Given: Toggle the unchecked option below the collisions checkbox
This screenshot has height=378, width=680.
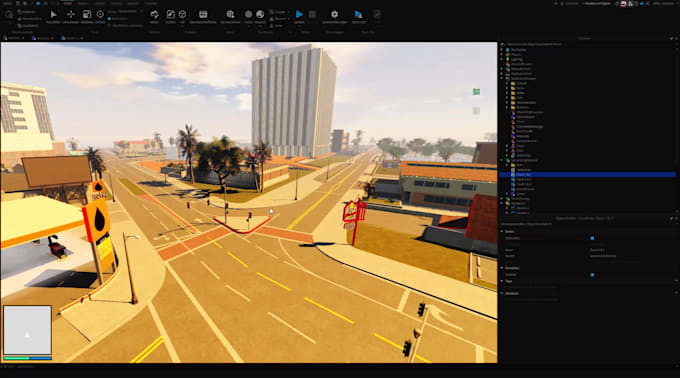Looking at the screenshot, I should (x=109, y=26).
